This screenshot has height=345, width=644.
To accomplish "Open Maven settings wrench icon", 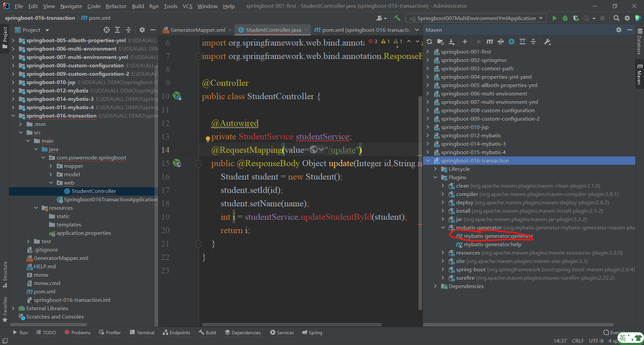I will (x=548, y=42).
